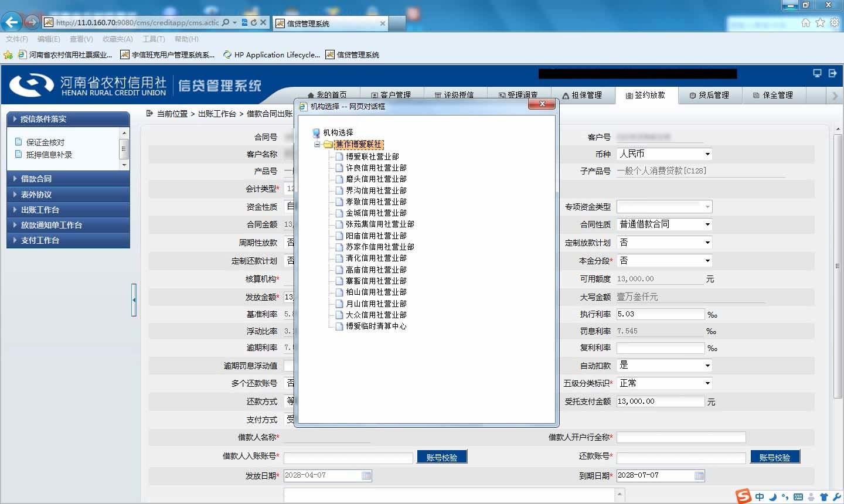Go back using the browser back arrow
The height and width of the screenshot is (504, 844).
[x=12, y=22]
